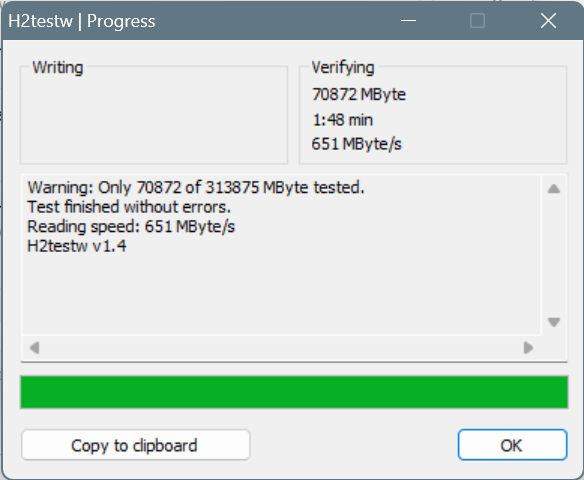Click the 'Test finished without errors' line

[x=129, y=207]
